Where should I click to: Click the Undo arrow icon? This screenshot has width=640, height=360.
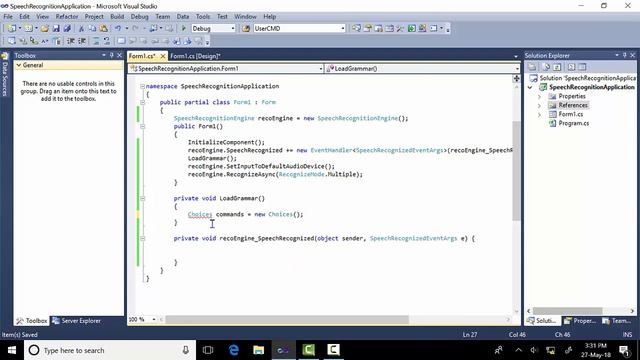coord(118,29)
